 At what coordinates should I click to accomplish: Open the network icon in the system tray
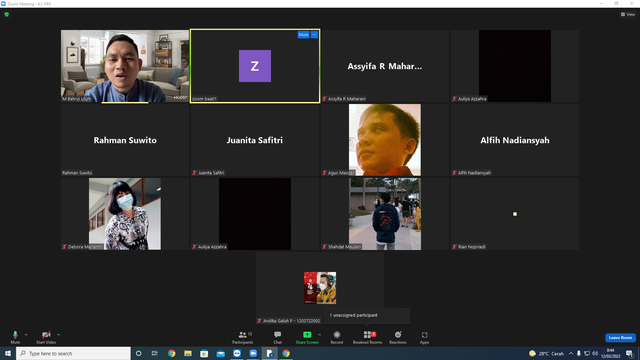pyautogui.click(x=587, y=353)
